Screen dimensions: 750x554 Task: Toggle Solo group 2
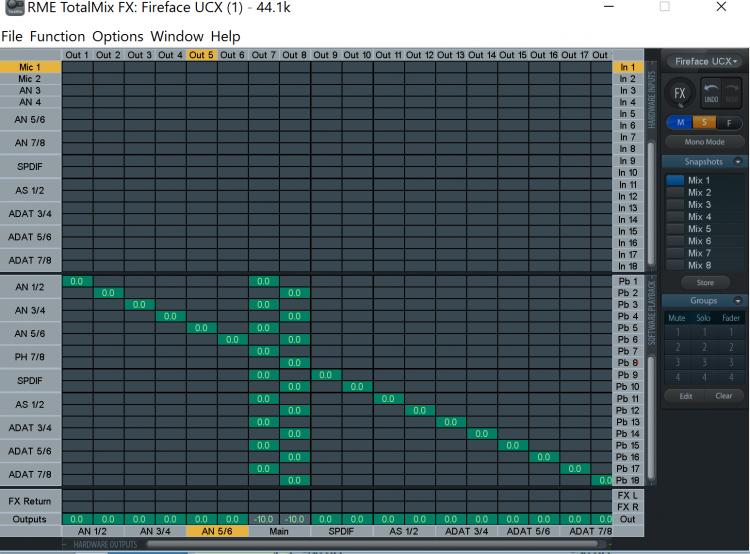tap(704, 347)
